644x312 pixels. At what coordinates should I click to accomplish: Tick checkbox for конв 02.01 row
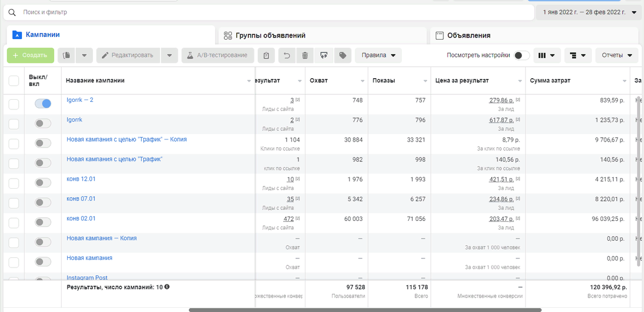(x=14, y=222)
